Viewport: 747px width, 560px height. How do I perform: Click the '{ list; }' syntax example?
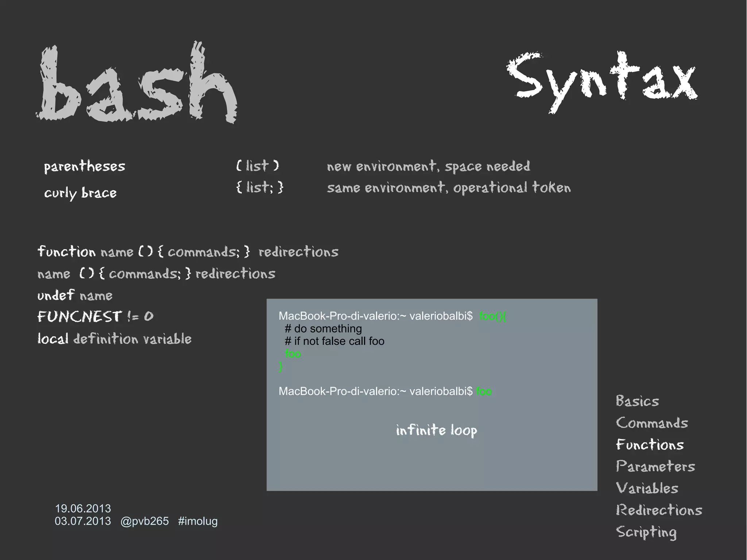[260, 187]
